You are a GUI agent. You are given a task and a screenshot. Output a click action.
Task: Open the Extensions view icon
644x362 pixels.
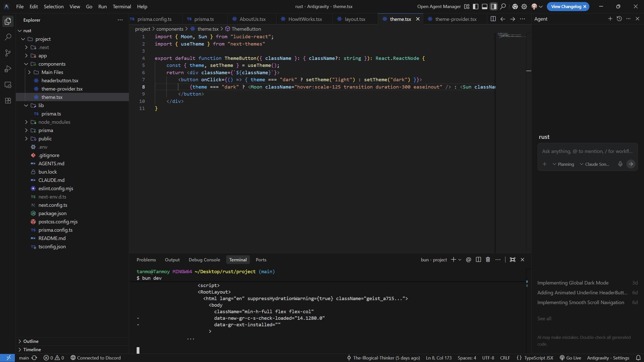[x=8, y=101]
